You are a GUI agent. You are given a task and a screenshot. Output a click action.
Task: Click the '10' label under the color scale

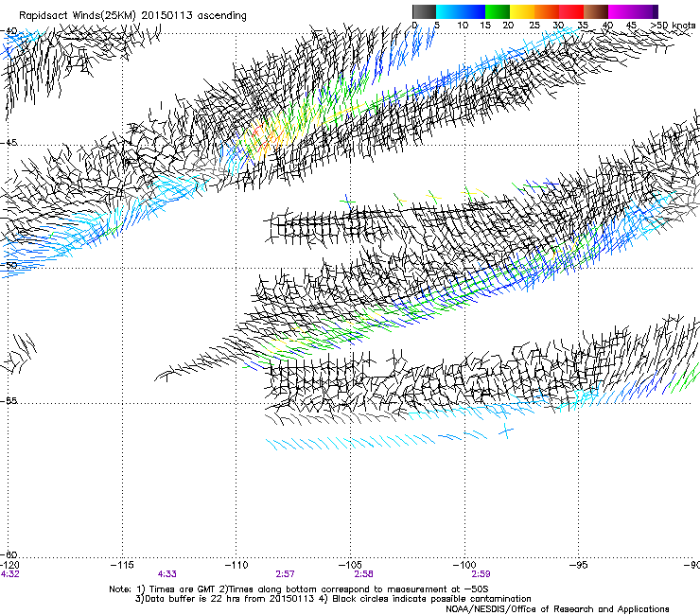point(463,26)
